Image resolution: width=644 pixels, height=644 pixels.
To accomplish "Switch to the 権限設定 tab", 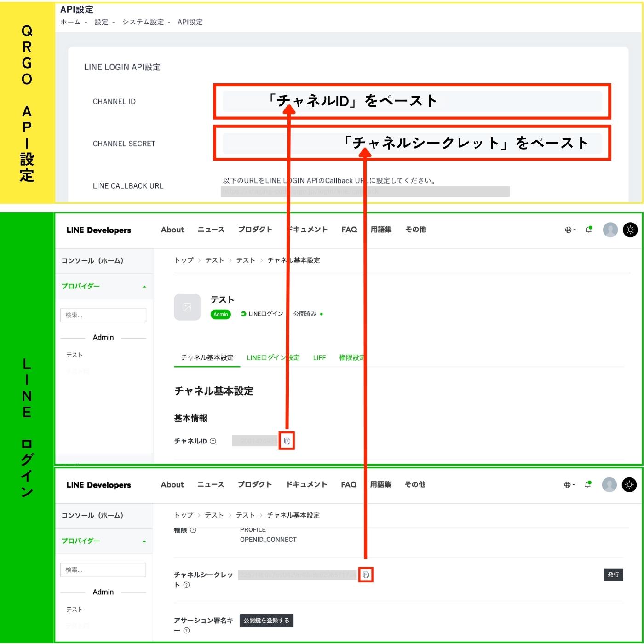I will [352, 357].
